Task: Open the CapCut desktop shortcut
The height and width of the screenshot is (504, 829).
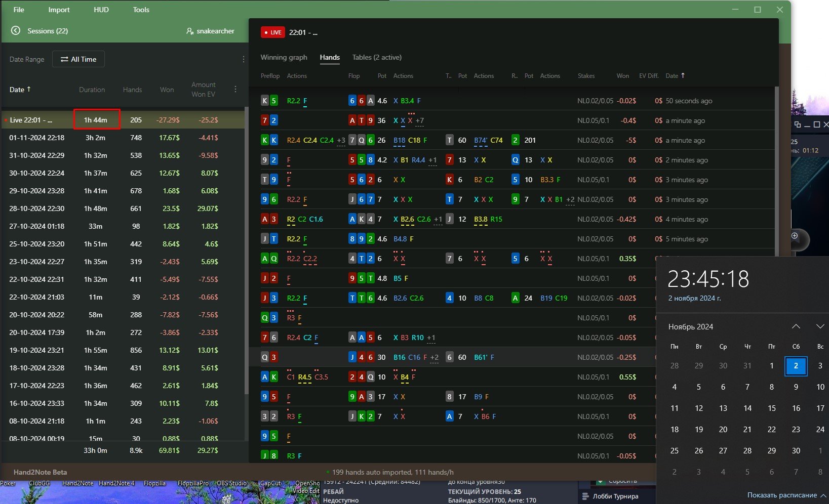Action: point(270,483)
